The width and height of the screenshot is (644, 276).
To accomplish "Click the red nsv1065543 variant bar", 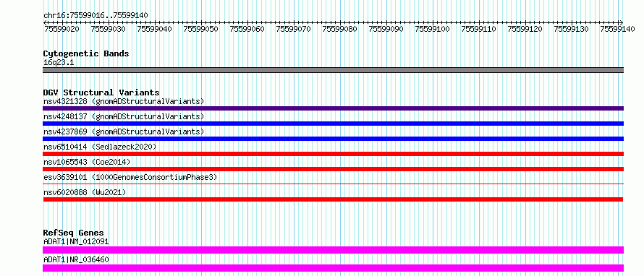I will point(333,169).
